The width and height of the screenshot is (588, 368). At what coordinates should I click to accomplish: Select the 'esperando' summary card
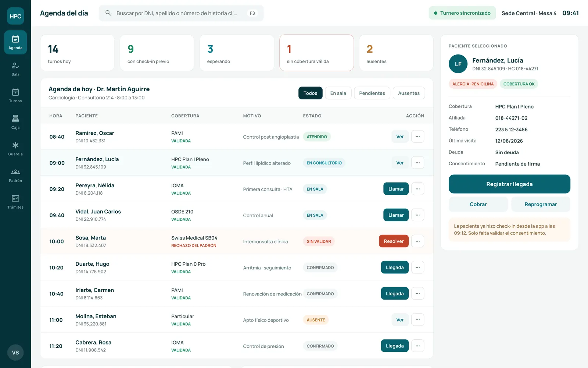tap(237, 53)
